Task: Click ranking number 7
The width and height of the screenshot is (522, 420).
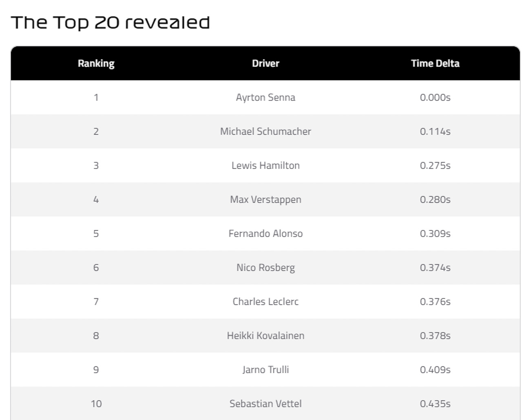Action: point(96,301)
